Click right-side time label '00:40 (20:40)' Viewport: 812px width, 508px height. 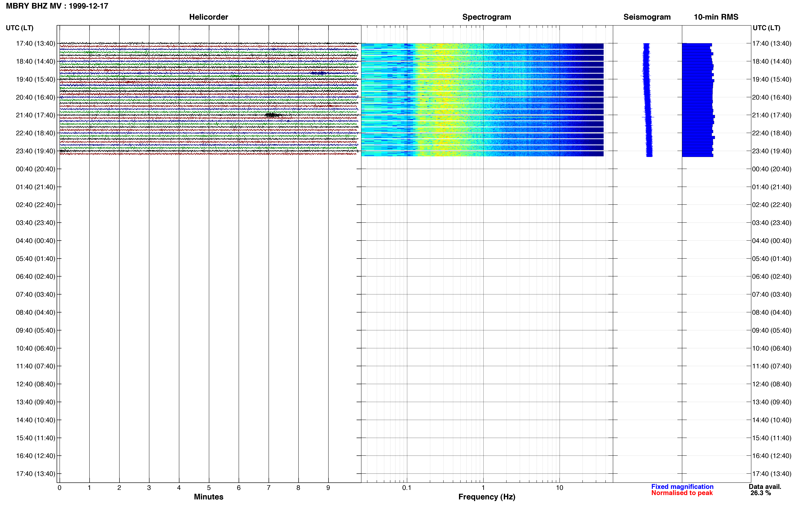(x=772, y=169)
